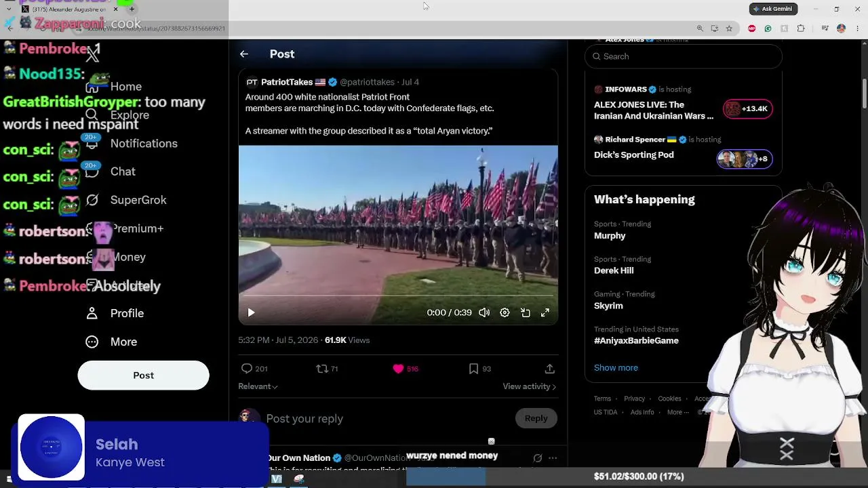Open Chat in the X sidebar
The height and width of the screenshot is (488, 868).
click(x=111, y=171)
